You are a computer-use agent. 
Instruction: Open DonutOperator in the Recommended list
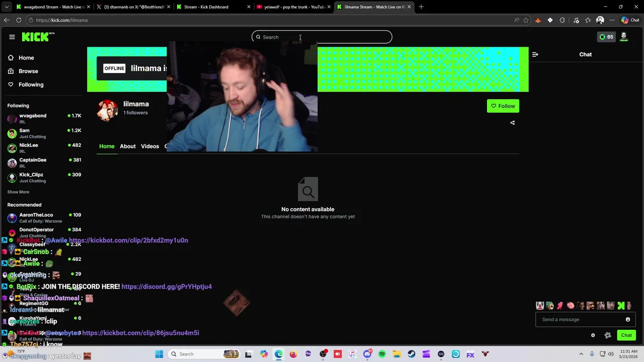pyautogui.click(x=44, y=232)
